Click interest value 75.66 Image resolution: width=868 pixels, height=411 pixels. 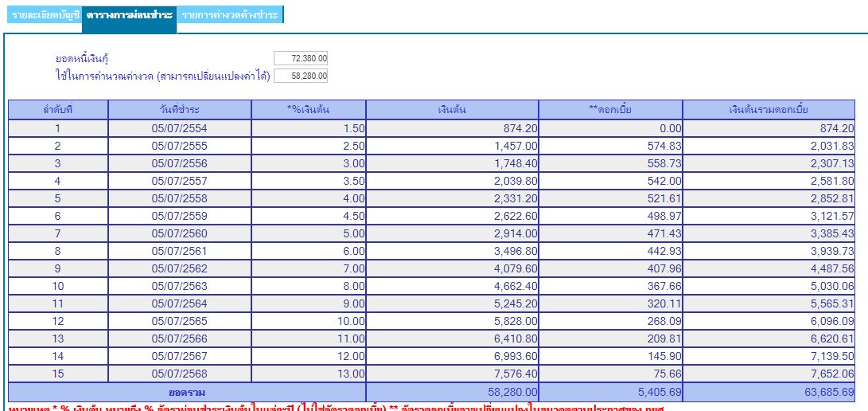(610, 374)
